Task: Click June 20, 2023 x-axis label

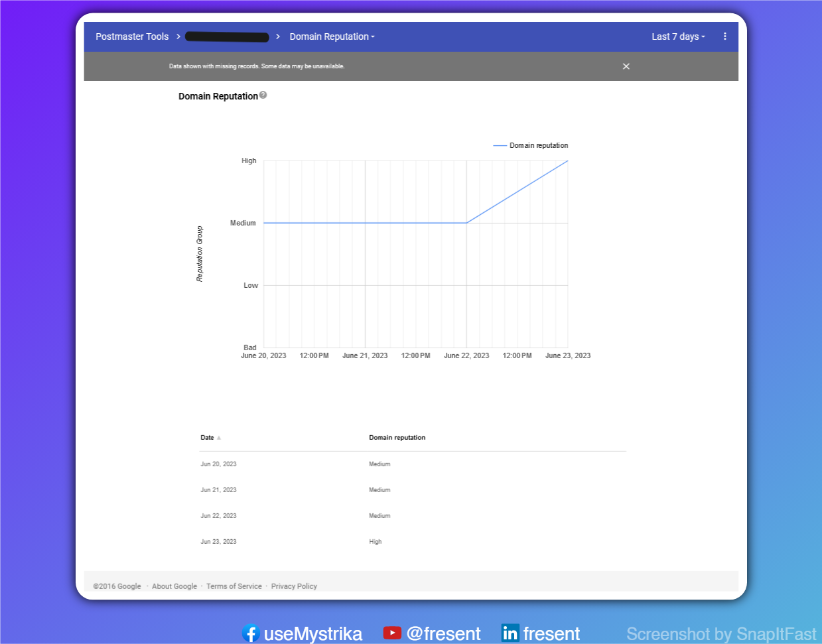Action: 263,356
